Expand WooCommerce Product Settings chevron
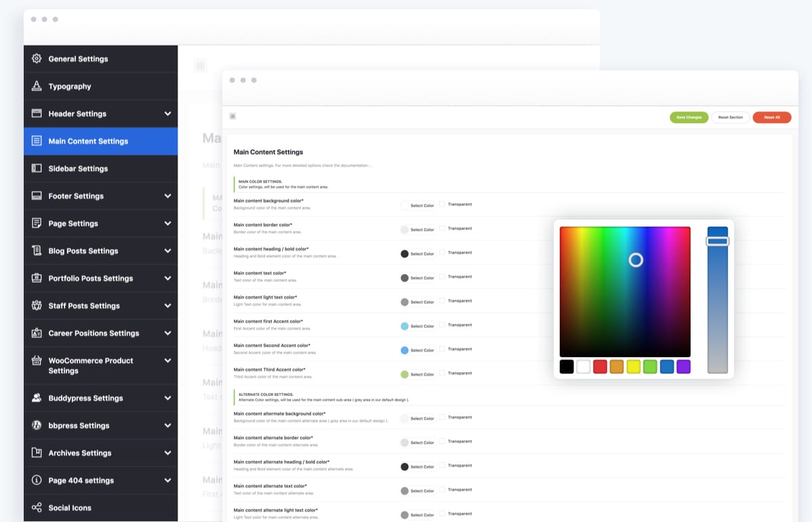 [x=167, y=361]
